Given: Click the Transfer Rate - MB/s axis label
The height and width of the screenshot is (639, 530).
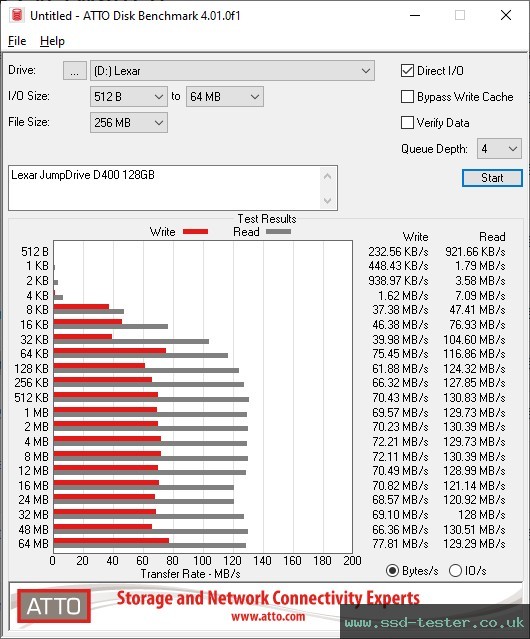Looking at the screenshot, I should click(x=190, y=574).
